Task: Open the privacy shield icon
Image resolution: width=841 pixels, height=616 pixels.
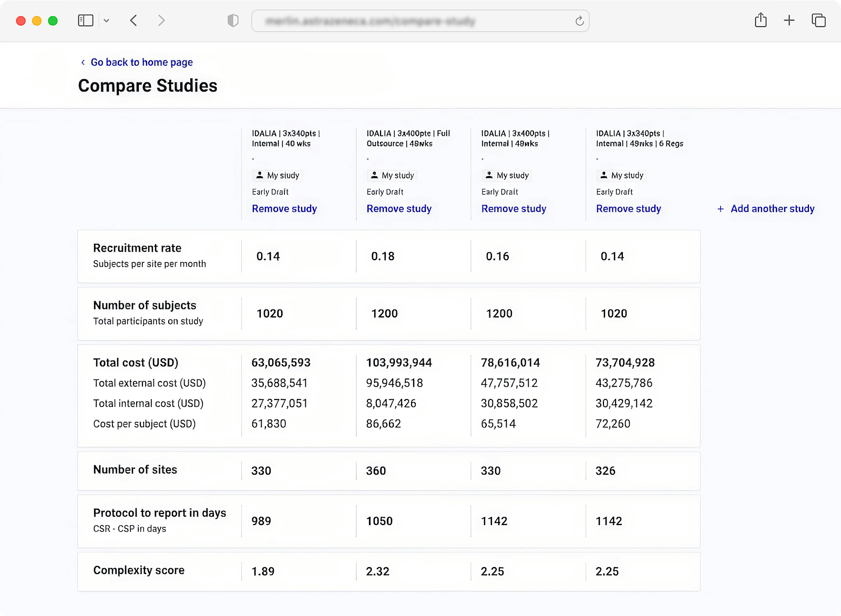Action: coord(233,20)
